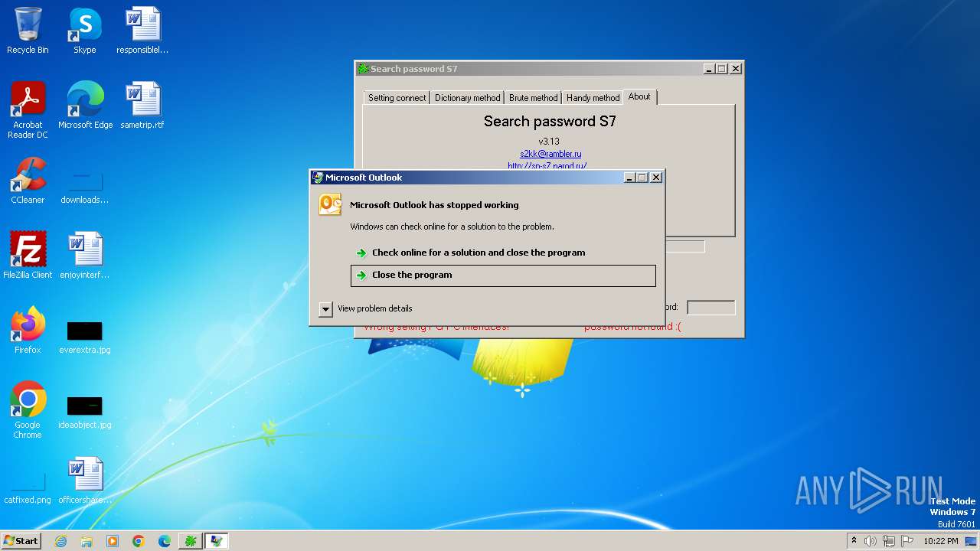Click the "password not found :(" message

point(632,327)
